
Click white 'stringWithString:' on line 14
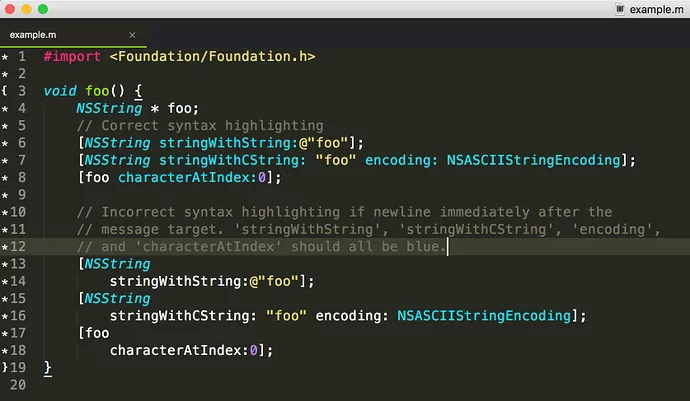point(179,281)
